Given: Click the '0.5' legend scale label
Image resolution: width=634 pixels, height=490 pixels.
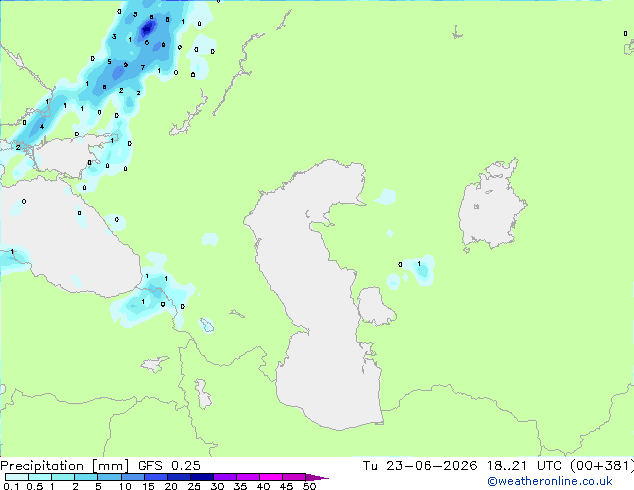Looking at the screenshot, I should 35,486.
